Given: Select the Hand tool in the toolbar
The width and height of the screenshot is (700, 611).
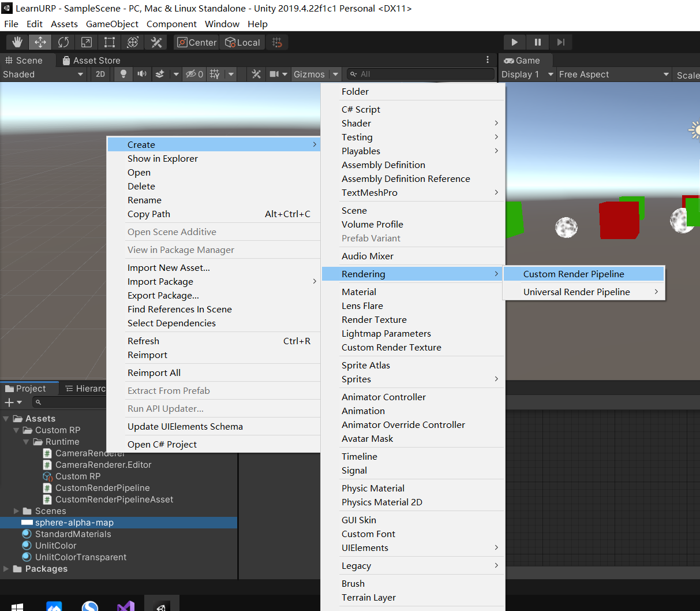Looking at the screenshot, I should (17, 42).
